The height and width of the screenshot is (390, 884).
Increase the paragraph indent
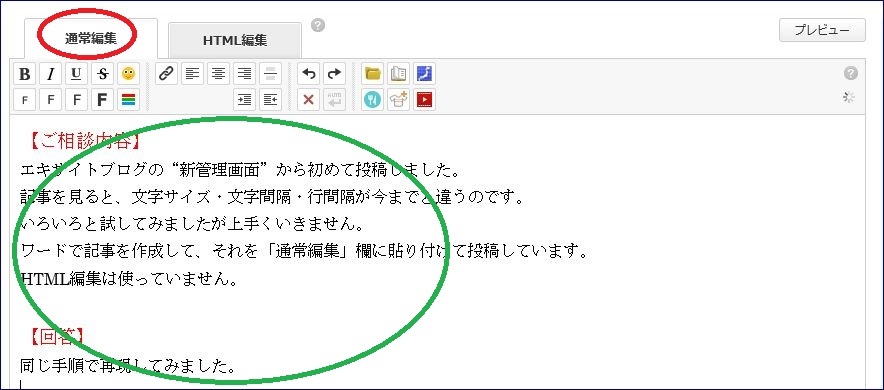(244, 100)
